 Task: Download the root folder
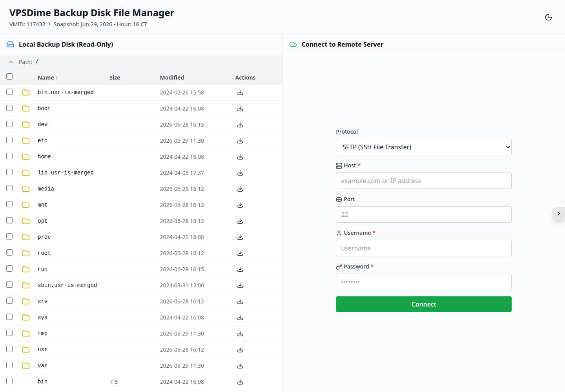tap(240, 253)
